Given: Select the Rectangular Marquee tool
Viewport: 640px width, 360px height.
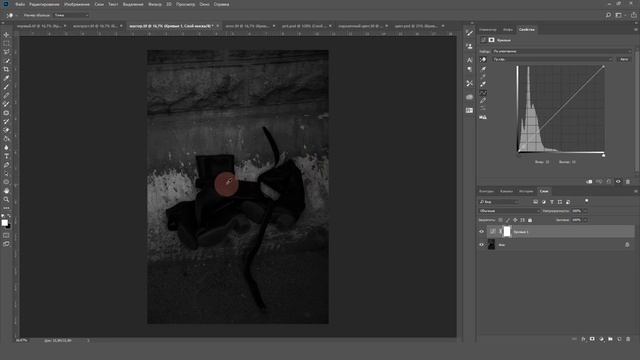Looking at the screenshot, I should pyautogui.click(x=6, y=43).
